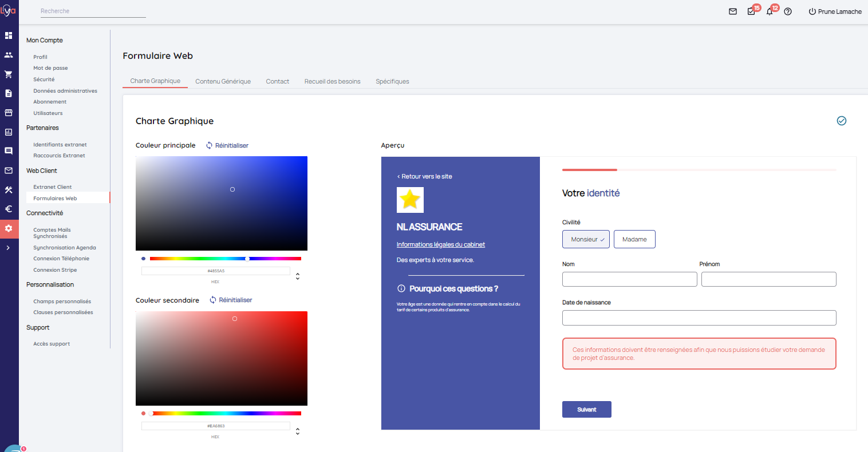Expand the collapsed left sidebar with chevron
This screenshot has width=868, height=452.
[x=8, y=248]
